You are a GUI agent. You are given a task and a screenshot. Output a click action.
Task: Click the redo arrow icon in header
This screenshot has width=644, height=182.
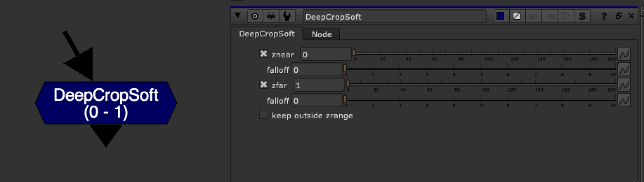[x=549, y=16]
